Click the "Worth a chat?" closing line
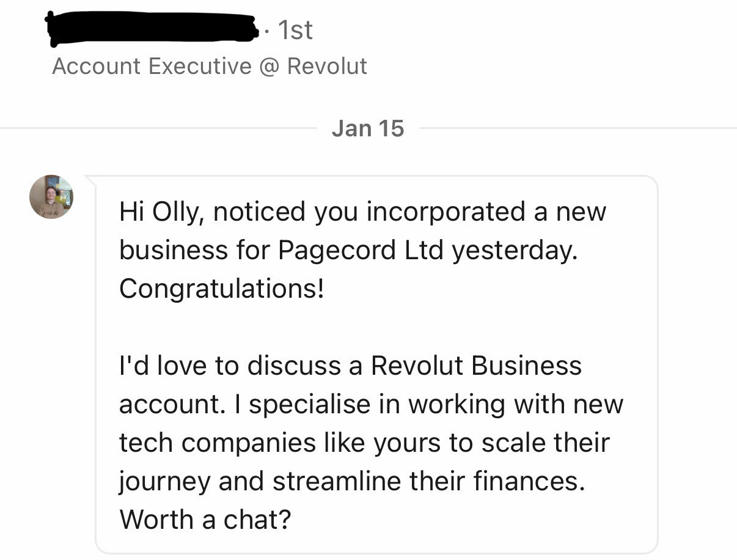Image resolution: width=737 pixels, height=560 pixels. click(205, 520)
